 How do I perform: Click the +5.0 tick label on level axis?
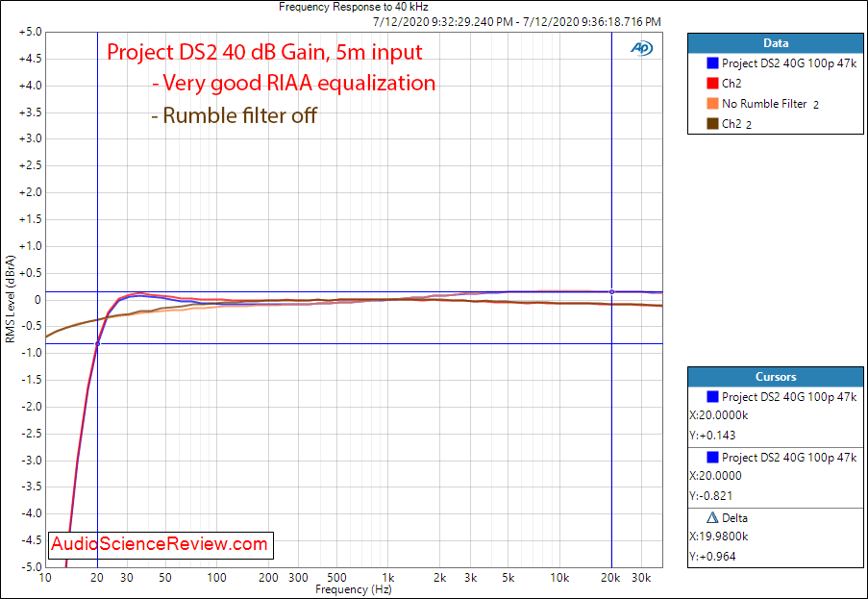30,32
